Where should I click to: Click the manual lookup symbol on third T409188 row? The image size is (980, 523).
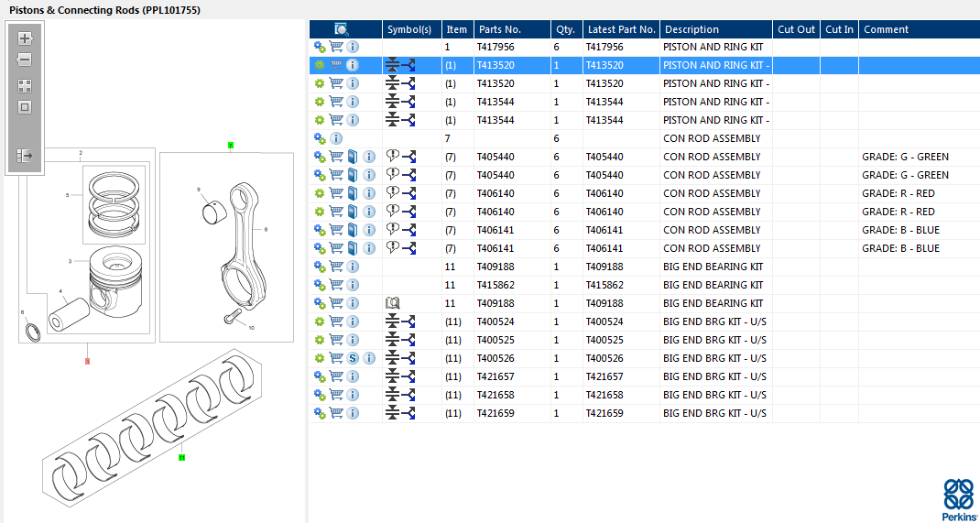click(x=393, y=303)
